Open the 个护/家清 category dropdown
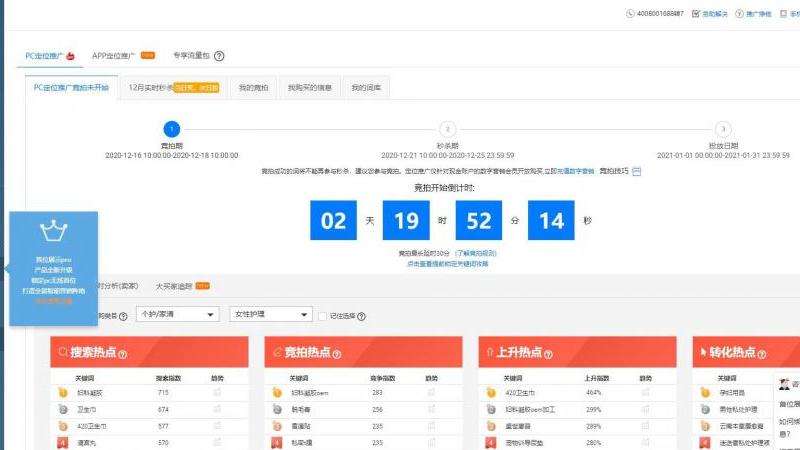800x450 pixels. 177,315
